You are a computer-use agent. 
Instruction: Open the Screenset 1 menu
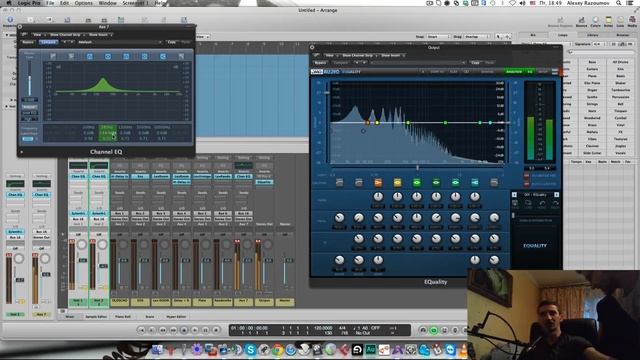click(x=135, y=3)
